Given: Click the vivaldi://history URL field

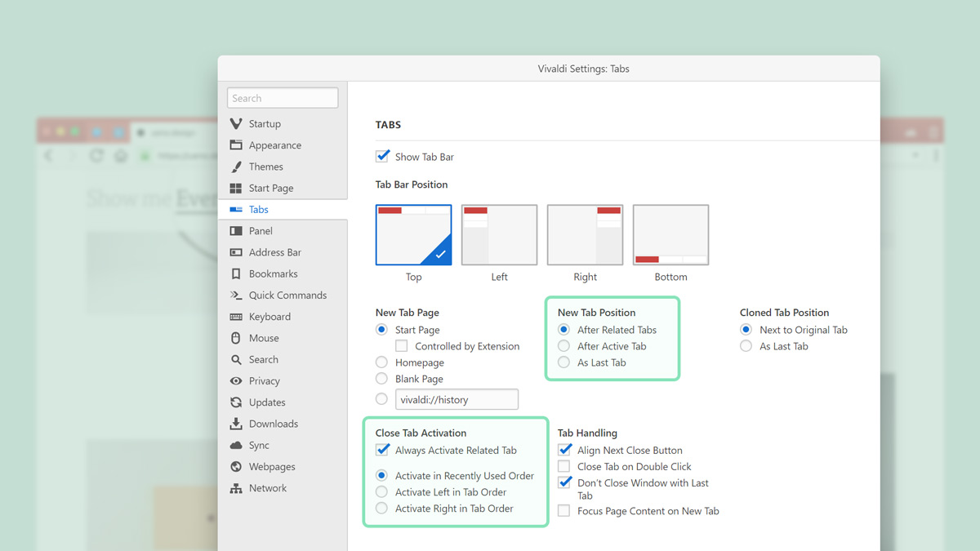Looking at the screenshot, I should point(457,399).
